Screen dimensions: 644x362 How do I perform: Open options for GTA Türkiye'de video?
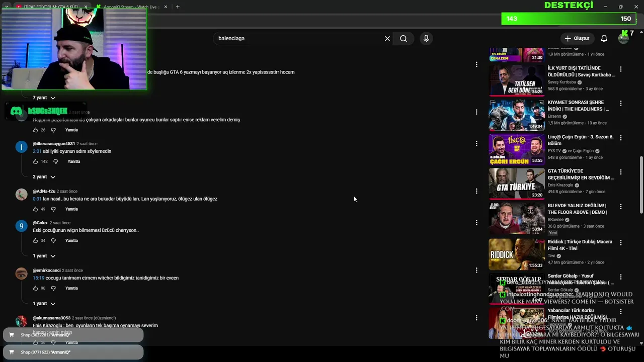[x=621, y=172]
